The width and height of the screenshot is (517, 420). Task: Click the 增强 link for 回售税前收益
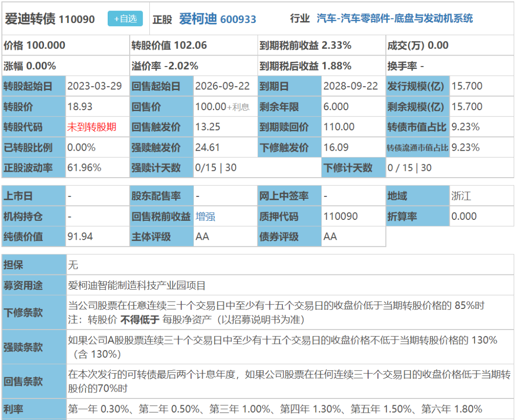click(x=205, y=216)
